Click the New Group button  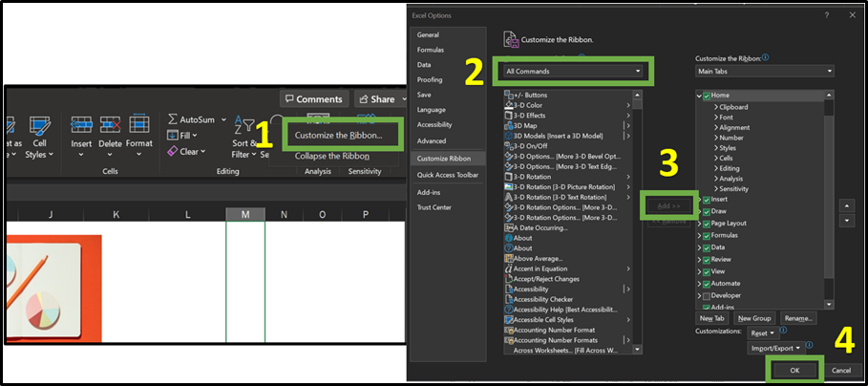point(754,318)
